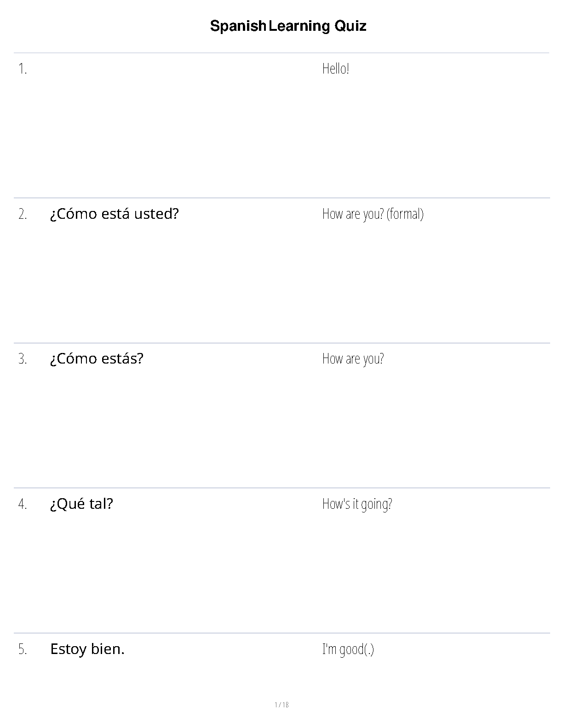
Task: Click the phrase "¿Cómo estás?"
Action: tap(97, 359)
